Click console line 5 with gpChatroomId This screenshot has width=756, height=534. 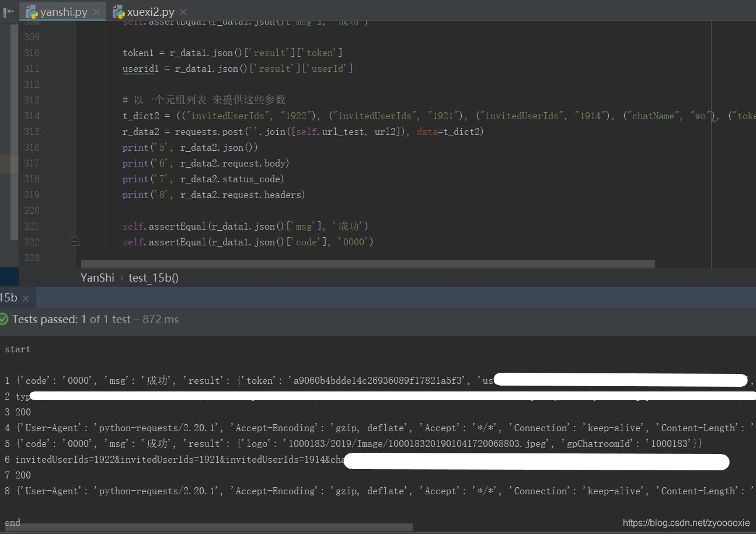[354, 443]
